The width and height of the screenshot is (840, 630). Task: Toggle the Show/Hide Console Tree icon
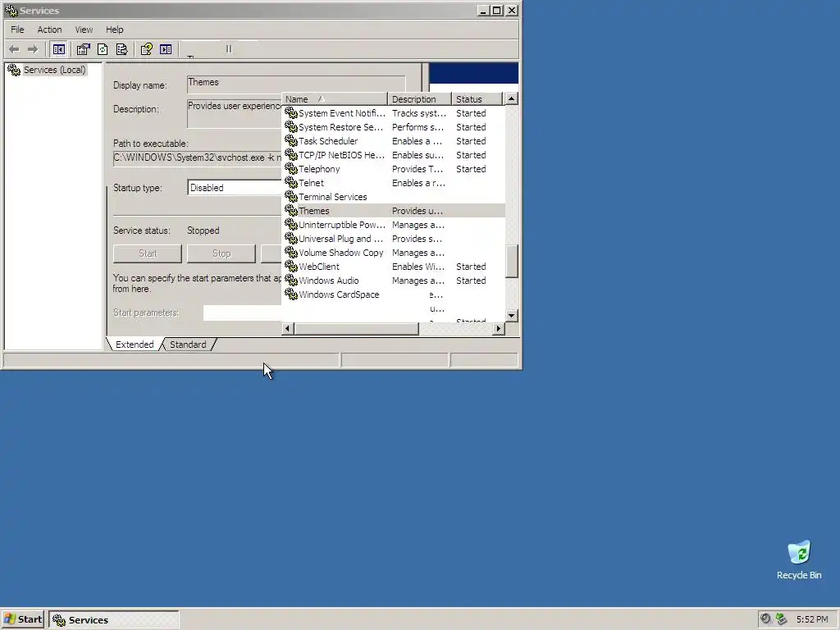[59, 49]
